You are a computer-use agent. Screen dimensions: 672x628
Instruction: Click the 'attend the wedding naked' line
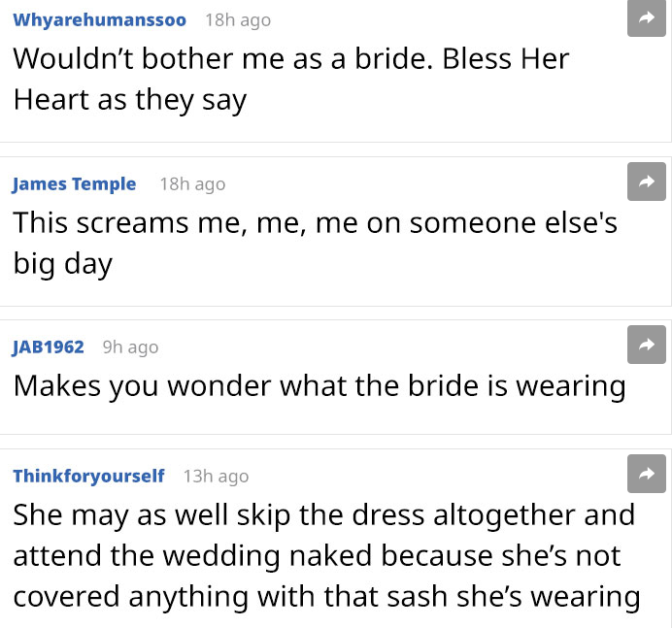pyautogui.click(x=317, y=555)
